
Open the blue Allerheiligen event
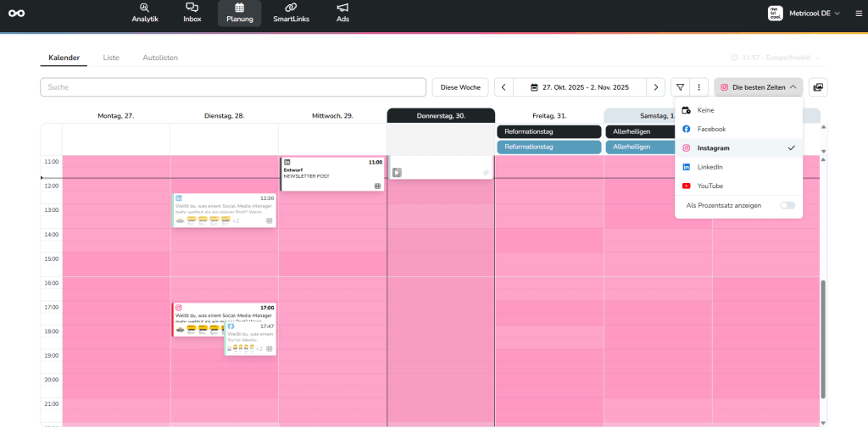pyautogui.click(x=639, y=147)
